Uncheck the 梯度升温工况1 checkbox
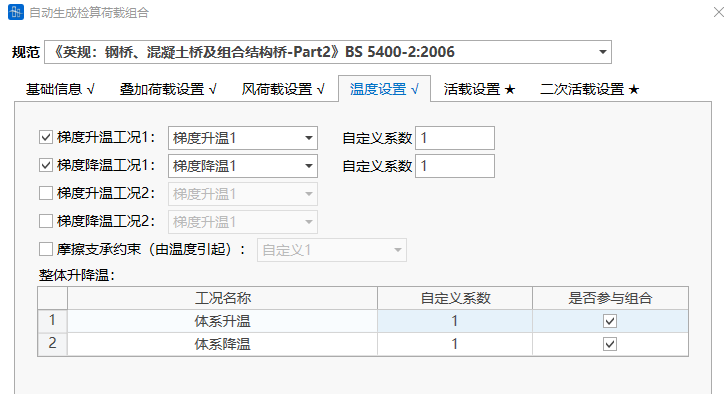The height and width of the screenshot is (394, 725). (x=46, y=137)
